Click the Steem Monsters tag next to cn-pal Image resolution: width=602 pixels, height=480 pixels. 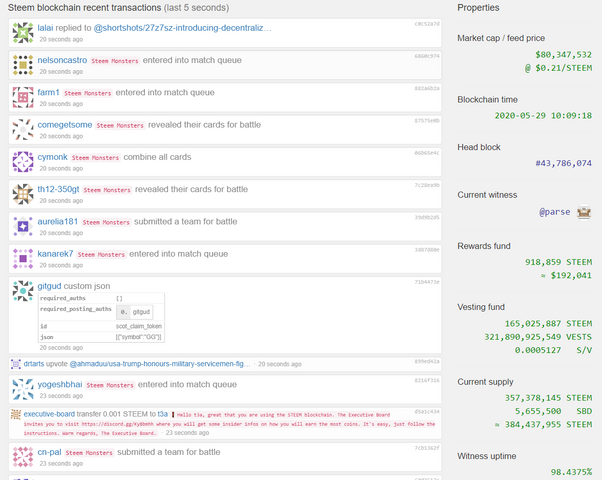(x=89, y=453)
